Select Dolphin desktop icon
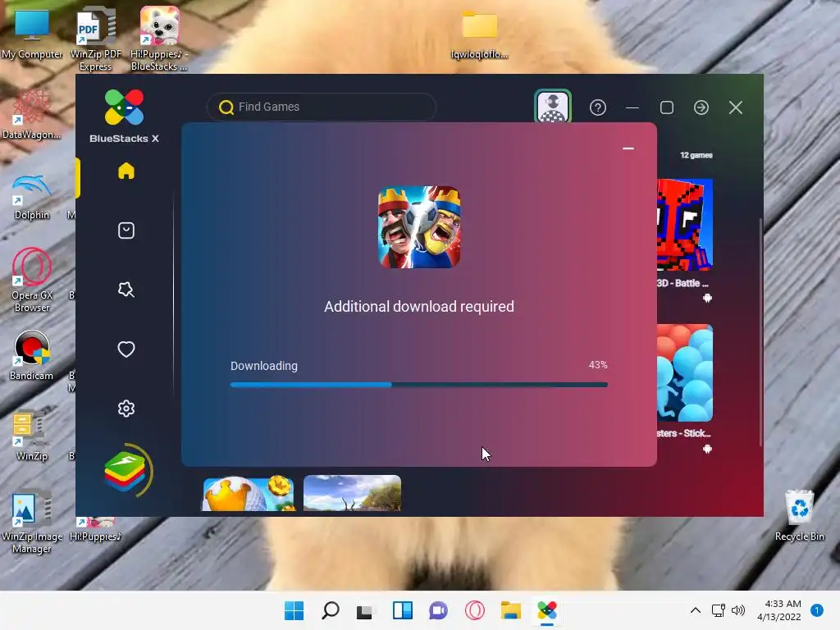Image resolution: width=840 pixels, height=630 pixels. click(32, 196)
